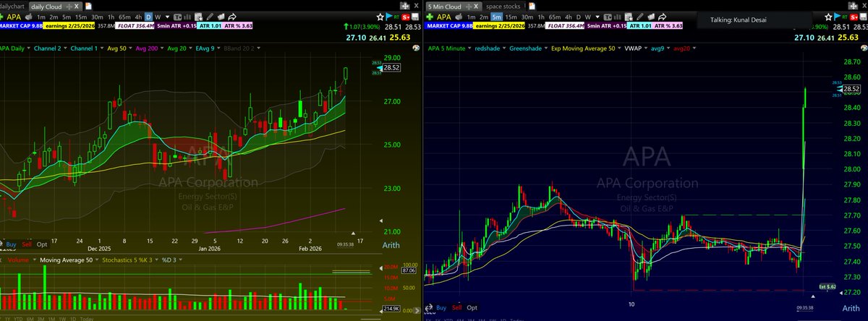Screen dimensions: 868x321
Task: Open studies template icon on right chart
Action: (629, 17)
